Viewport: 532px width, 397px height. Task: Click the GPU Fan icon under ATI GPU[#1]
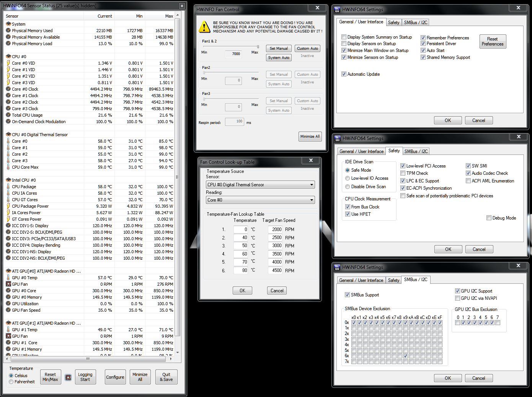(8, 336)
